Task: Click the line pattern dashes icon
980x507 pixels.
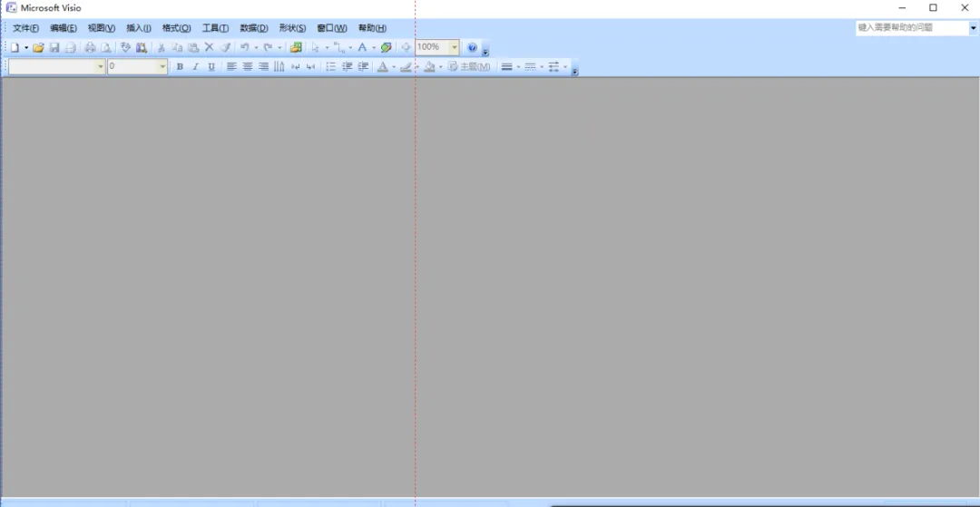Action: point(530,67)
